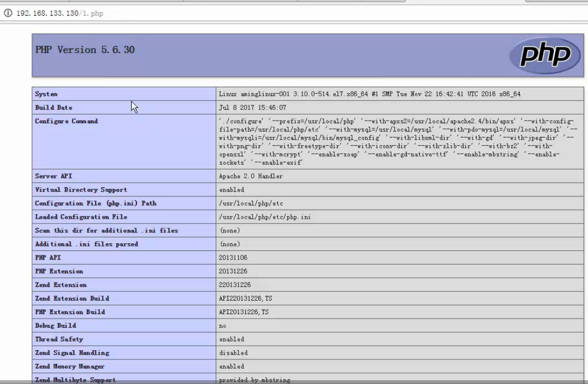Select the Server API label
The height and width of the screenshot is (384, 588).
pyautogui.click(x=54, y=176)
